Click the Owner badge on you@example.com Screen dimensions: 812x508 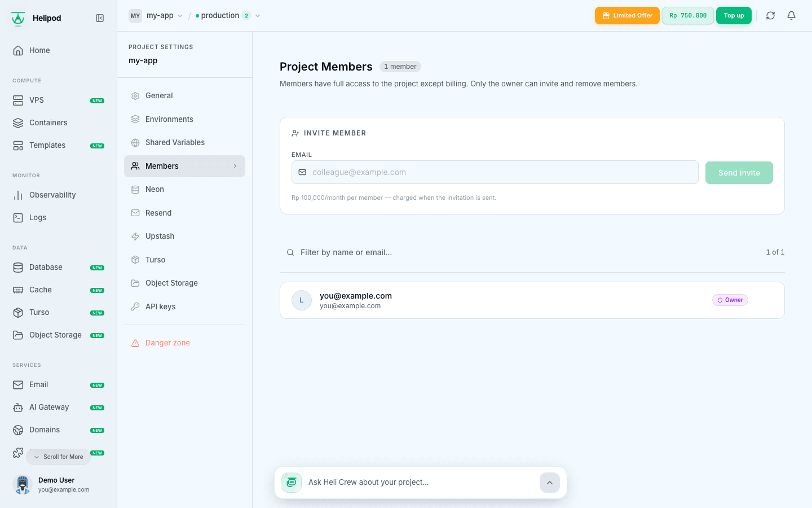click(730, 300)
